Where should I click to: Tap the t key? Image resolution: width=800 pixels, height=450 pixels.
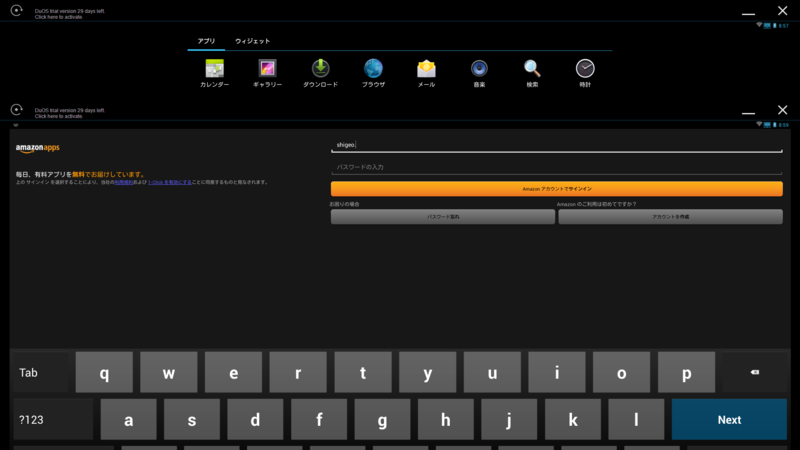363,372
